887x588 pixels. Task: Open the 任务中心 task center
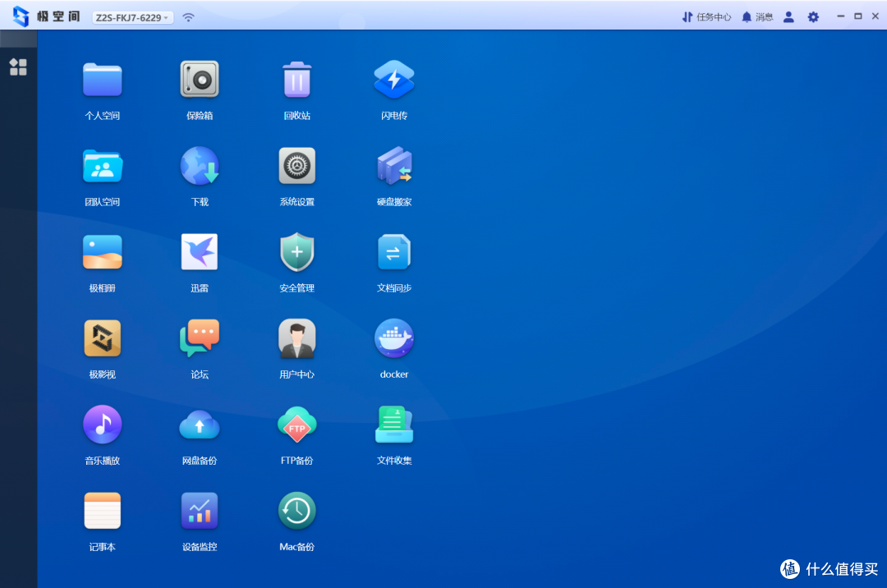706,17
